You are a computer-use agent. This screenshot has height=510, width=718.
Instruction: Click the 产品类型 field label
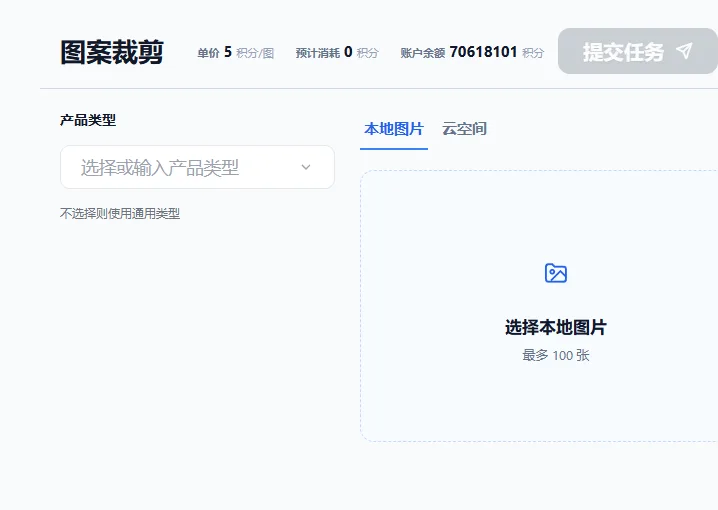pos(88,120)
